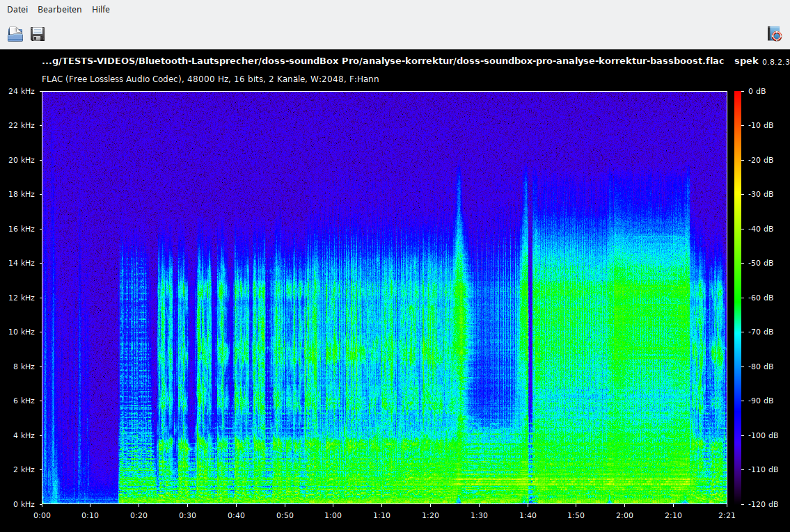Click the '1:40' time axis label
Screen dimensions: 790x532
pos(528,515)
